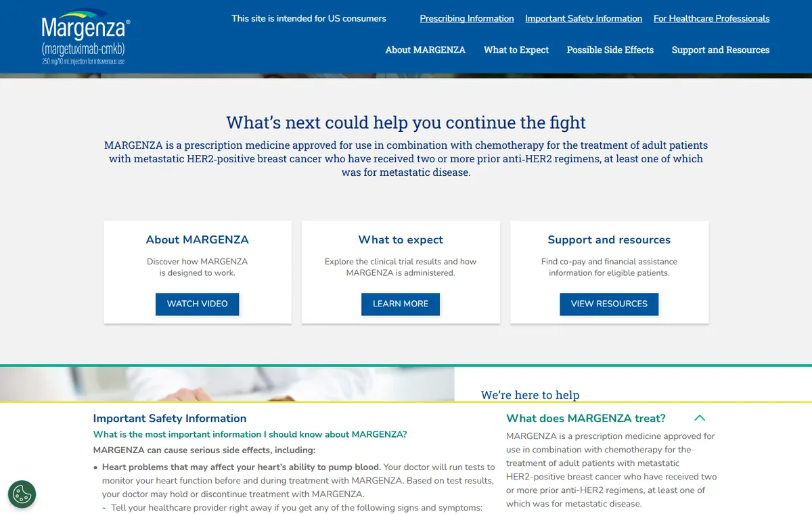Open the About MARGENZA menu
Viewport: 812px width, 514px height.
[426, 50]
